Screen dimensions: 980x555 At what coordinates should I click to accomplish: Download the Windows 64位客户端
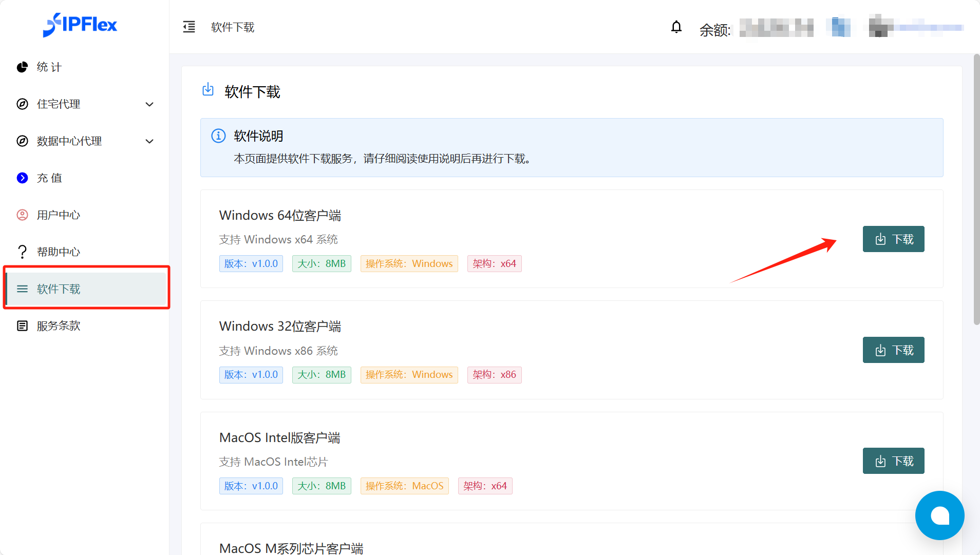point(893,239)
